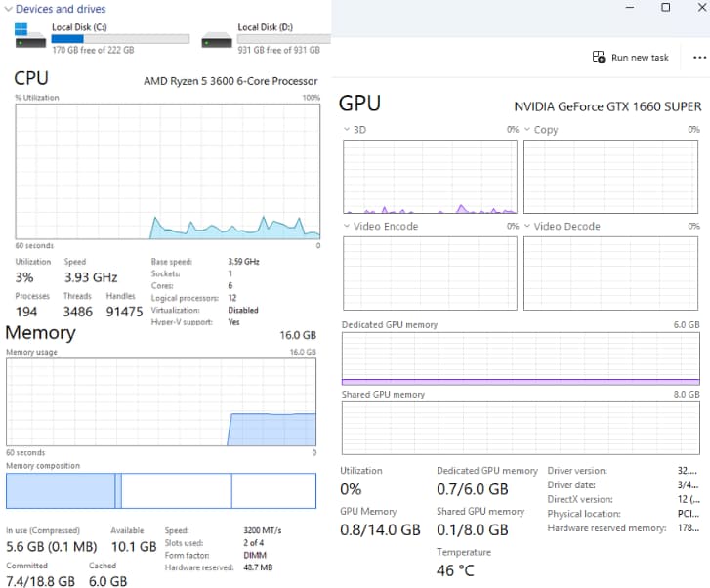Click the 'DIMM' form factor value
The height and width of the screenshot is (588, 710).
click(x=255, y=555)
